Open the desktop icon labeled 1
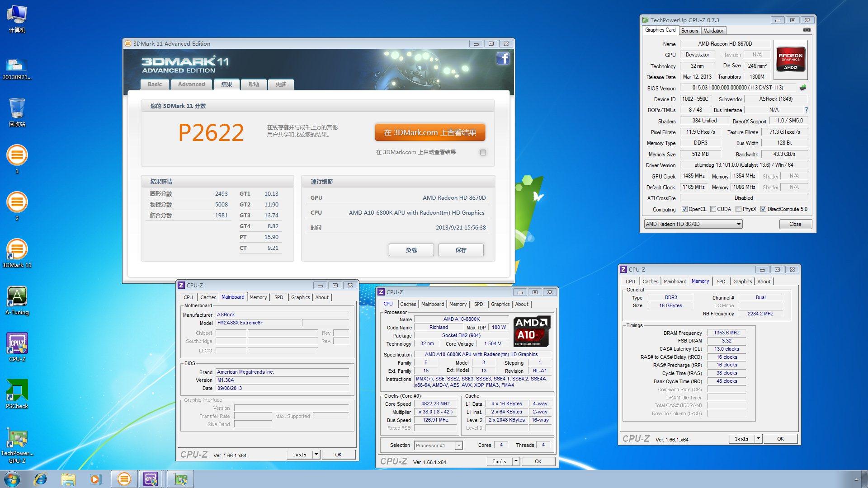 17,159
